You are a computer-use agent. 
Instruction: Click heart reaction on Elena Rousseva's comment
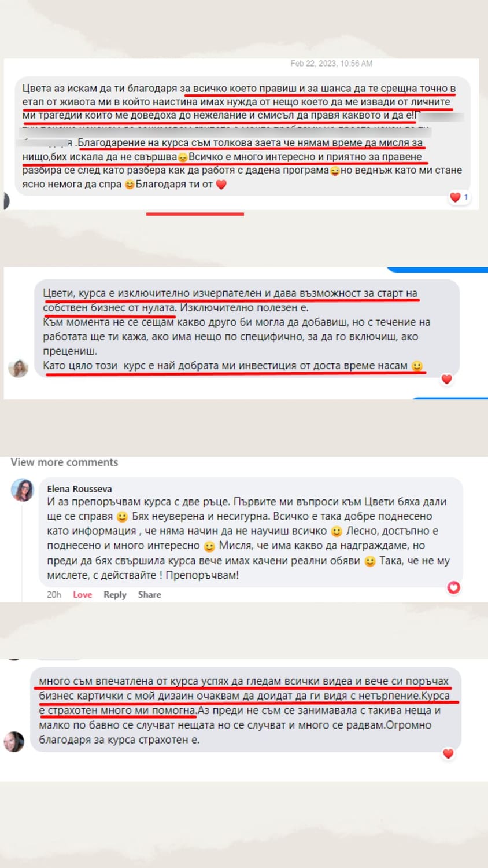click(454, 587)
